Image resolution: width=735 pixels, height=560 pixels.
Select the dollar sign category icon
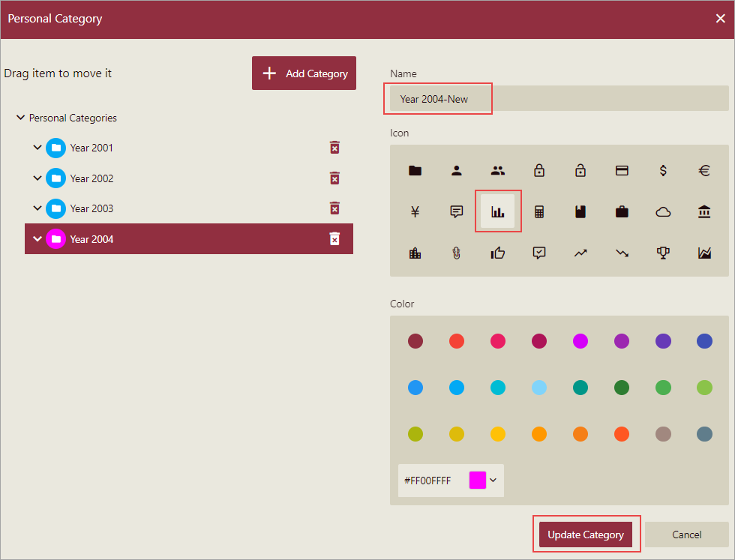(662, 170)
